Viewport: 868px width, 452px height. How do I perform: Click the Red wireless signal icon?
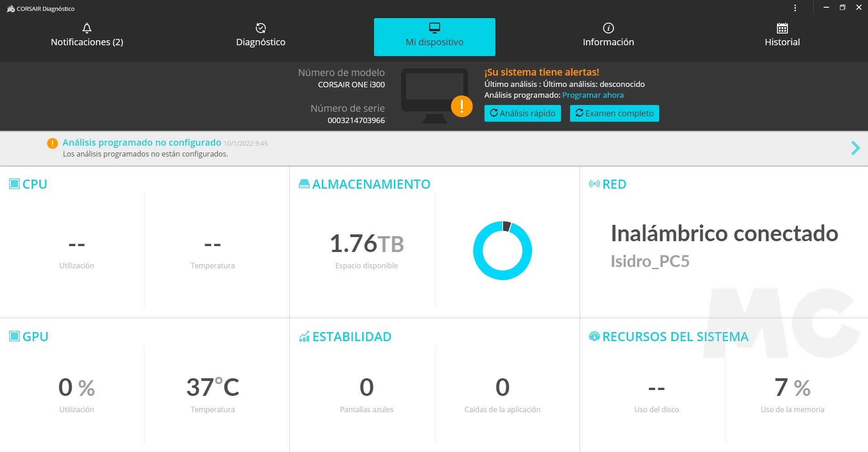[x=594, y=184]
